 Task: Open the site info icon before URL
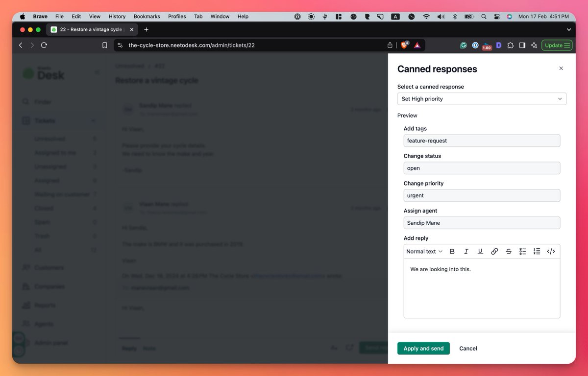click(x=121, y=45)
